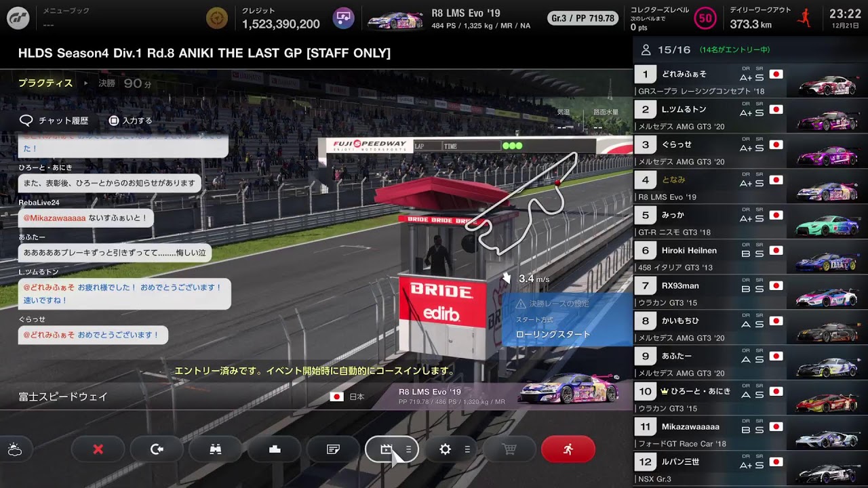Image resolution: width=868 pixels, height=488 pixels.
Task: Select player かいもちひ in entry list
Action: (751, 327)
